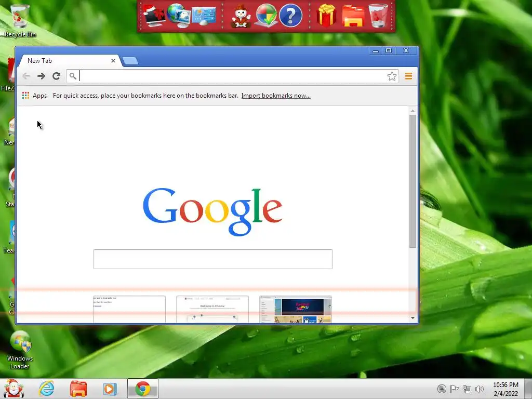Click the Show desktop strip
Viewport: 532px width, 399px height.
click(528, 389)
